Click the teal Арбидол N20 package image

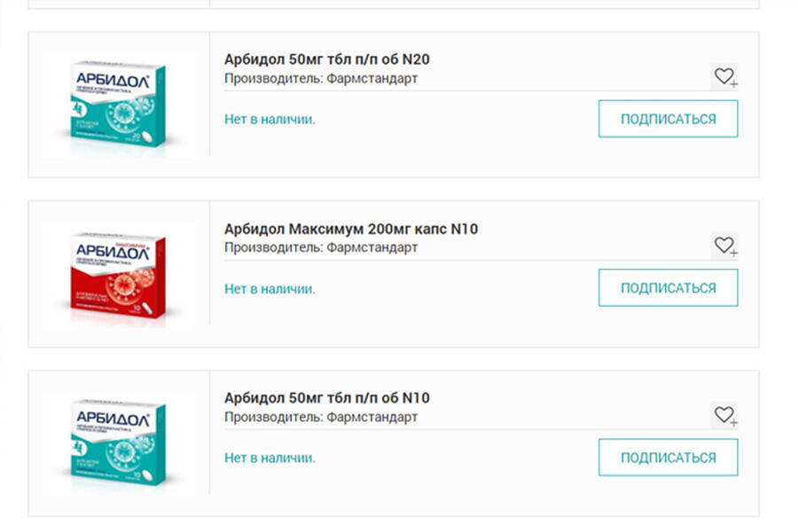pyautogui.click(x=119, y=106)
